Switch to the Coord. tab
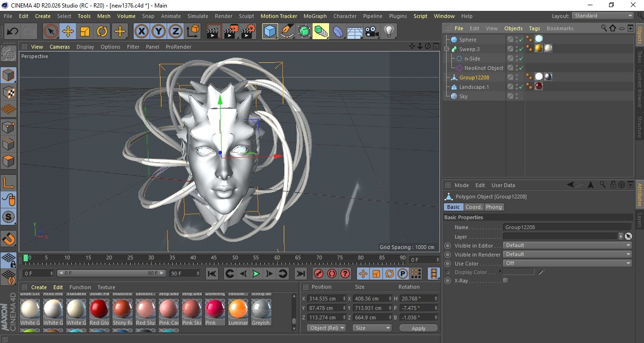Image resolution: width=644 pixels, height=343 pixels. pyautogui.click(x=474, y=207)
